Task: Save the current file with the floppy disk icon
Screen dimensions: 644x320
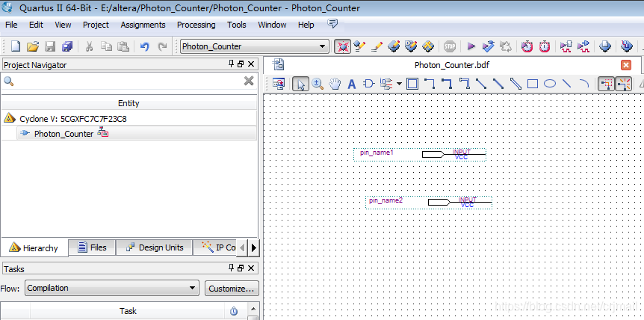Action: 50,46
